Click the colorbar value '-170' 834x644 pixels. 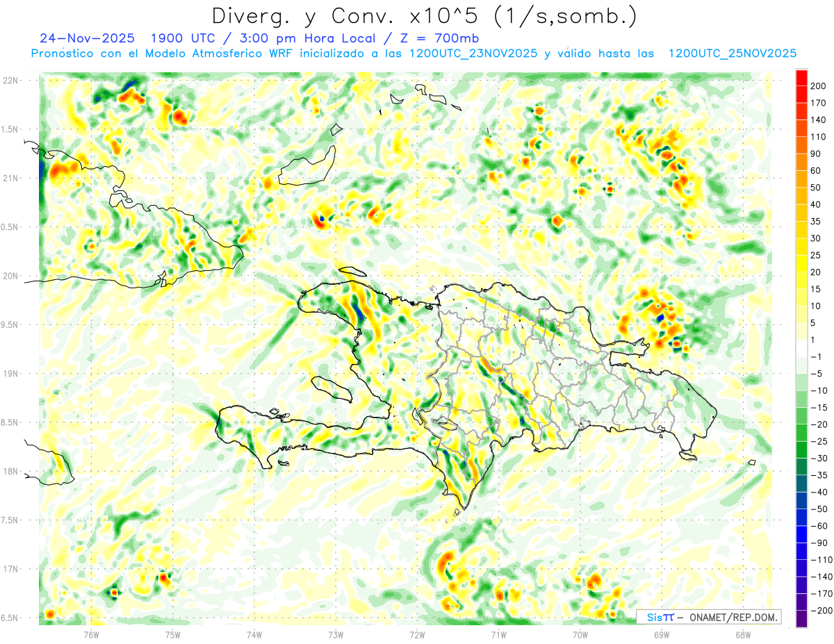822,594
